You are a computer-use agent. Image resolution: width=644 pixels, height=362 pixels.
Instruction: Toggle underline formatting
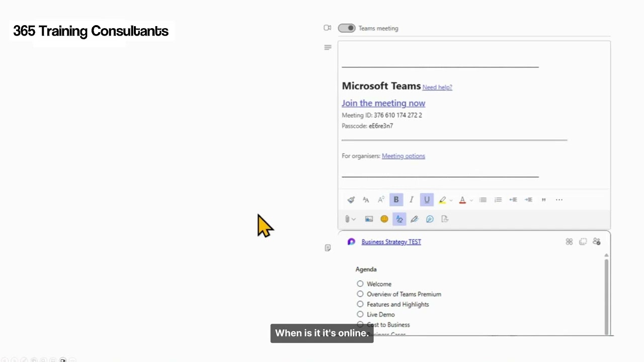pos(427,200)
